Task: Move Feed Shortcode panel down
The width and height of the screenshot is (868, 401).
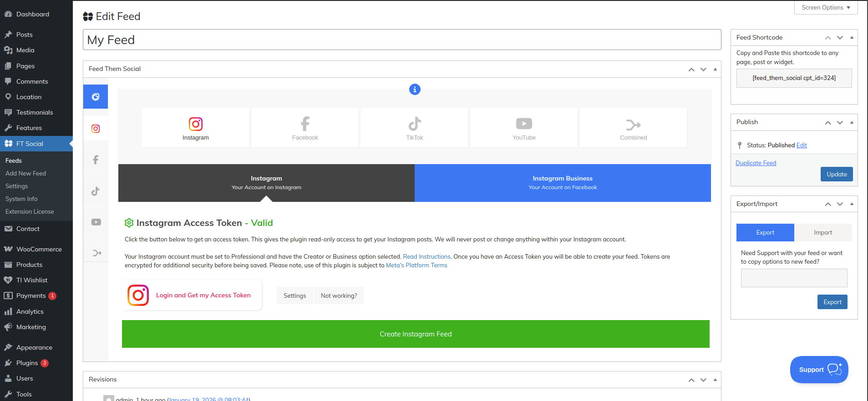Action: [840, 38]
